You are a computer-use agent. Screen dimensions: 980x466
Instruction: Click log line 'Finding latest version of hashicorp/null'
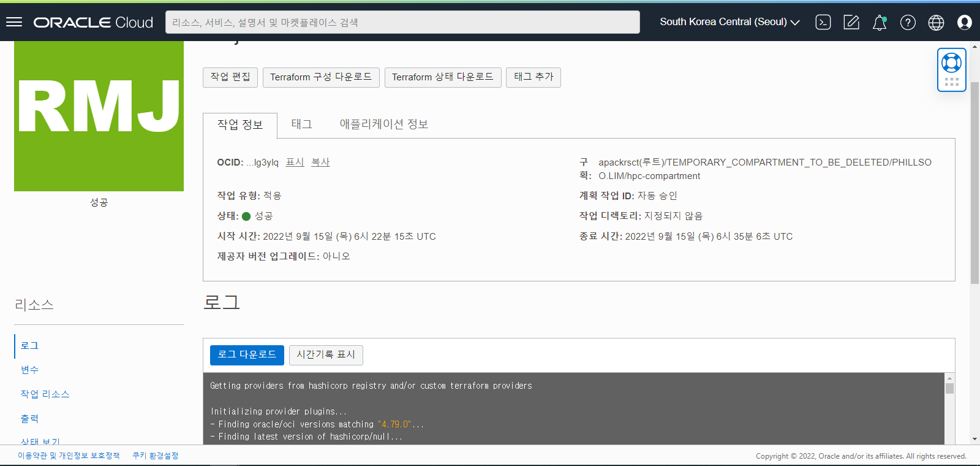[306, 437]
